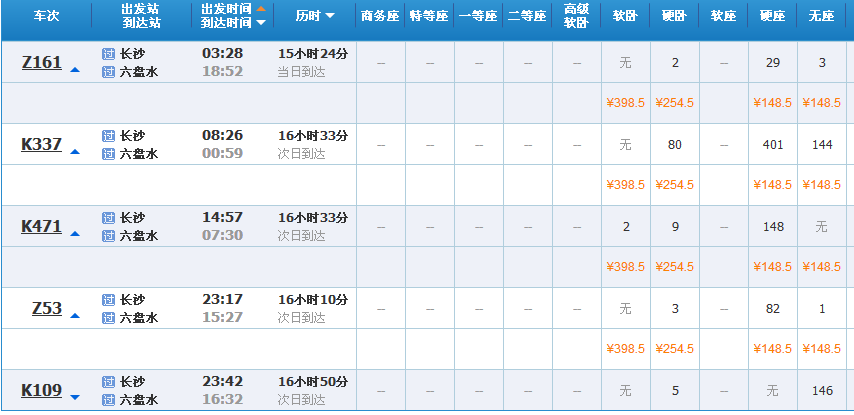Image resolution: width=854 pixels, height=415 pixels.
Task: Select 硬座 count 29 for Z161
Action: (773, 63)
